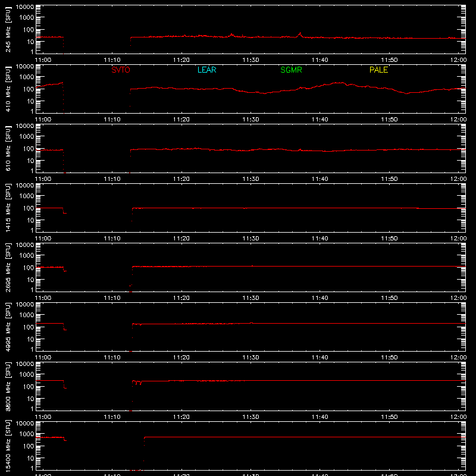Click the cyan LEAR station label
Image resolution: width=476 pixels, height=476 pixels.
(206, 70)
